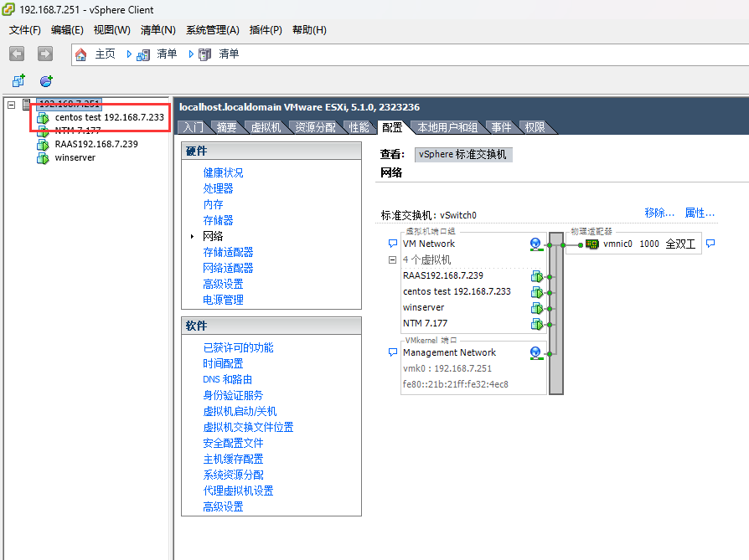Click the Forward navigation arrow
Screen dimensions: 749x560
pyautogui.click(x=45, y=54)
